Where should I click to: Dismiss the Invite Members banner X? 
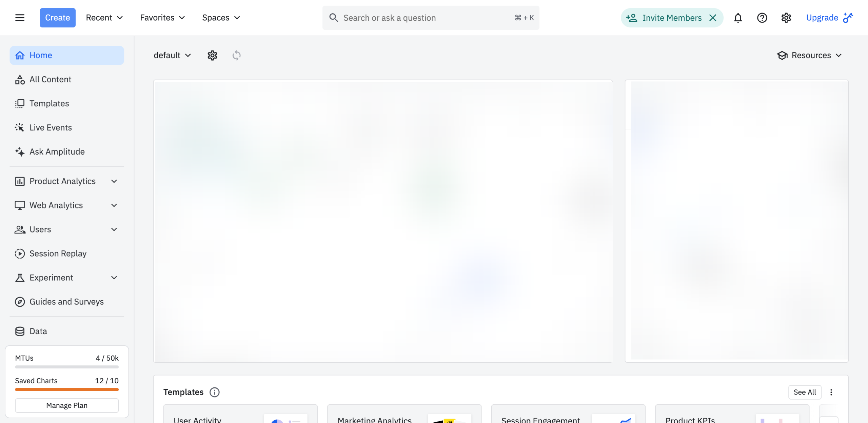(713, 18)
